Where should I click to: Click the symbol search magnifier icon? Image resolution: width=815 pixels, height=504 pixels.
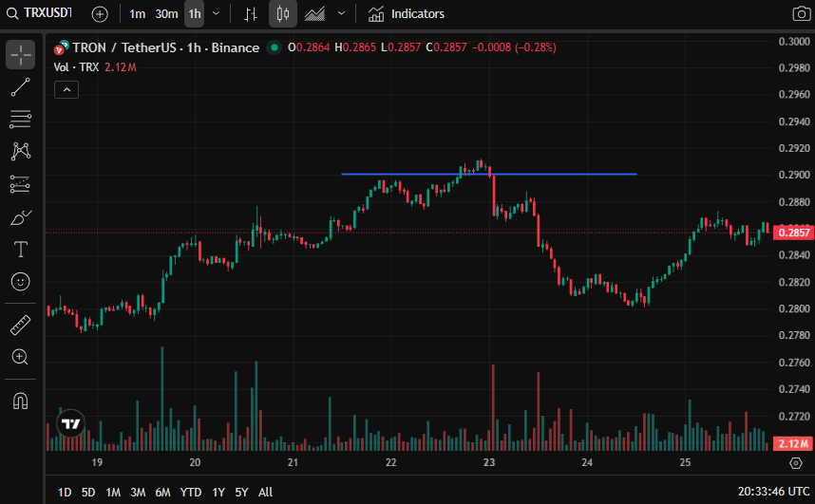(x=12, y=14)
